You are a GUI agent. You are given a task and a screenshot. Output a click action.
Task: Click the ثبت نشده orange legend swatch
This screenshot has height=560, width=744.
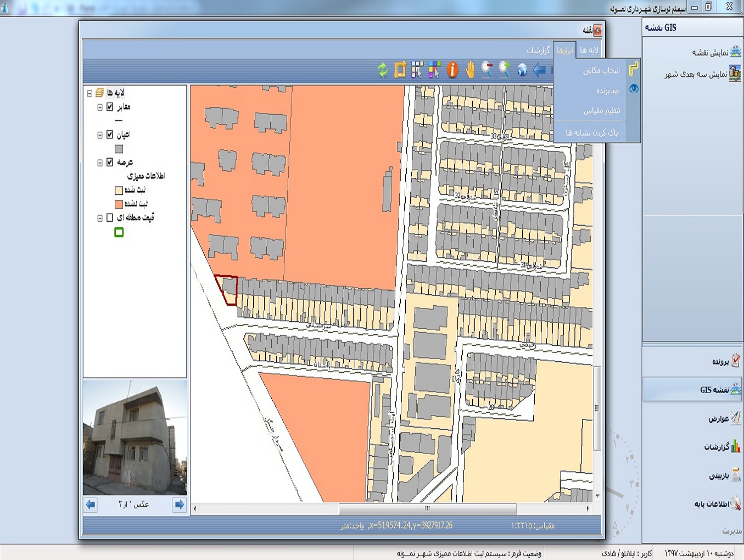(x=119, y=204)
